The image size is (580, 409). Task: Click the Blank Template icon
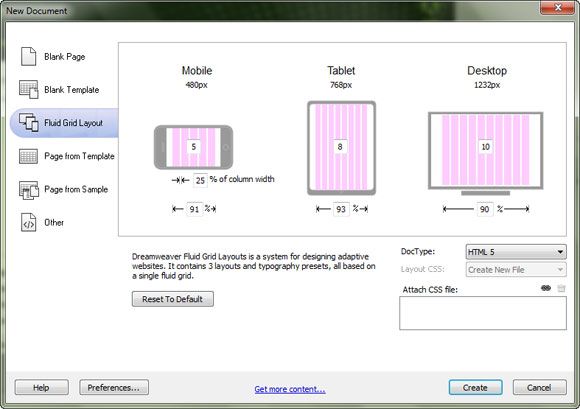pyautogui.click(x=28, y=89)
